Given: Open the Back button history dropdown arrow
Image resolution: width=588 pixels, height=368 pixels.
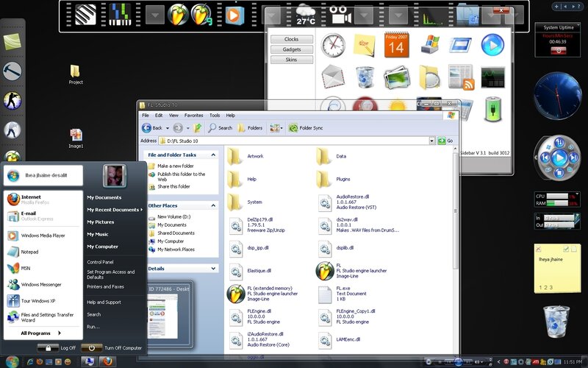Looking at the screenshot, I should tap(168, 128).
